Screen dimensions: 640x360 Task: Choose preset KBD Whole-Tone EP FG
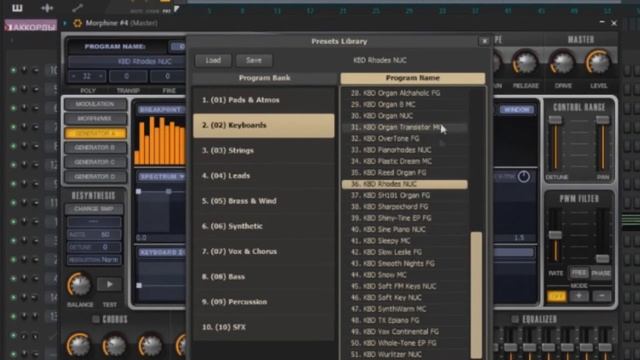click(x=404, y=343)
